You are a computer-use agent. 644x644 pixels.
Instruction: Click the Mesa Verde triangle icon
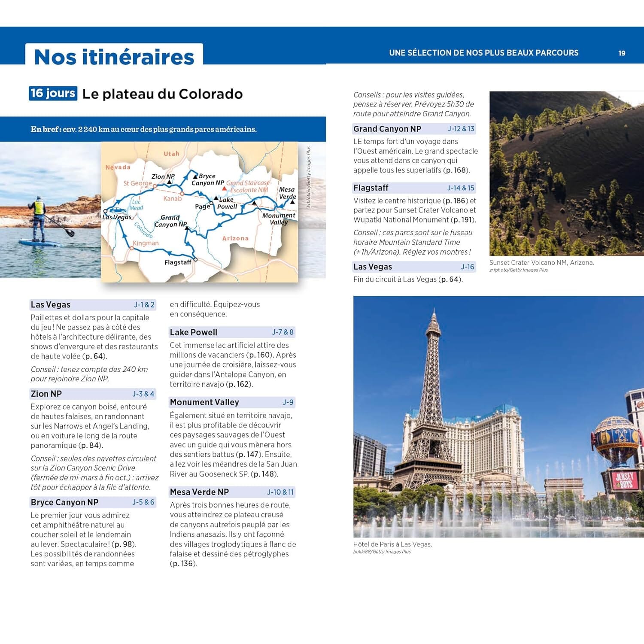[x=293, y=203]
